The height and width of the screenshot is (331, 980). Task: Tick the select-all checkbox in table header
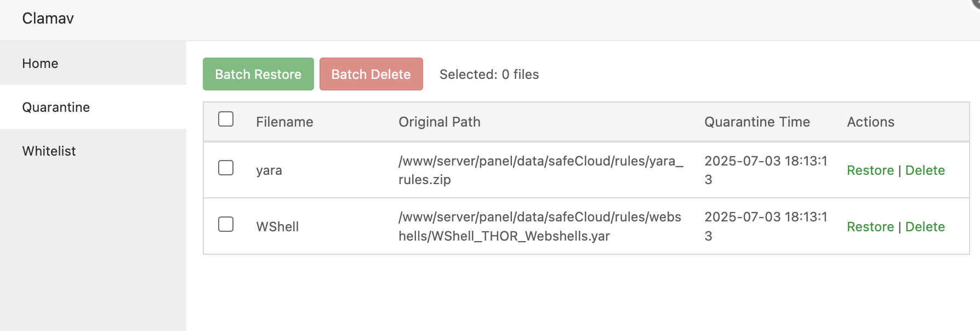(x=226, y=119)
